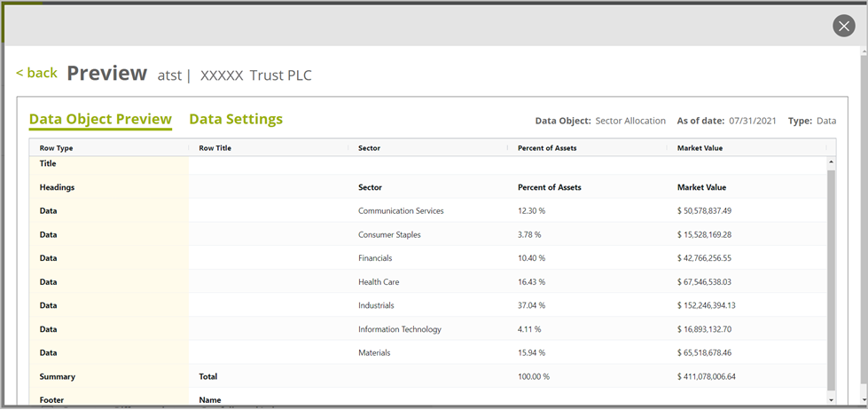Click the bold Percent of Assets heading in Headings row
This screenshot has height=410, width=868.
click(x=549, y=187)
